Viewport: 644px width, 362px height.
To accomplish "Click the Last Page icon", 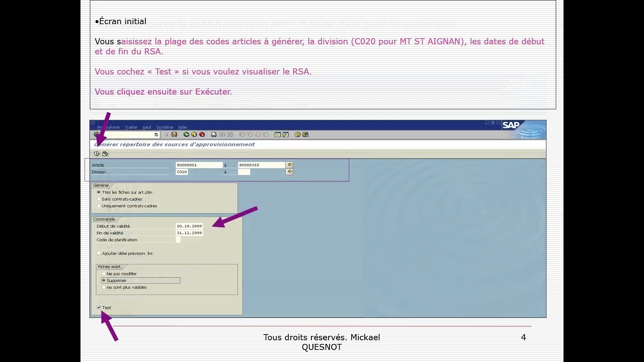I will [x=265, y=134].
